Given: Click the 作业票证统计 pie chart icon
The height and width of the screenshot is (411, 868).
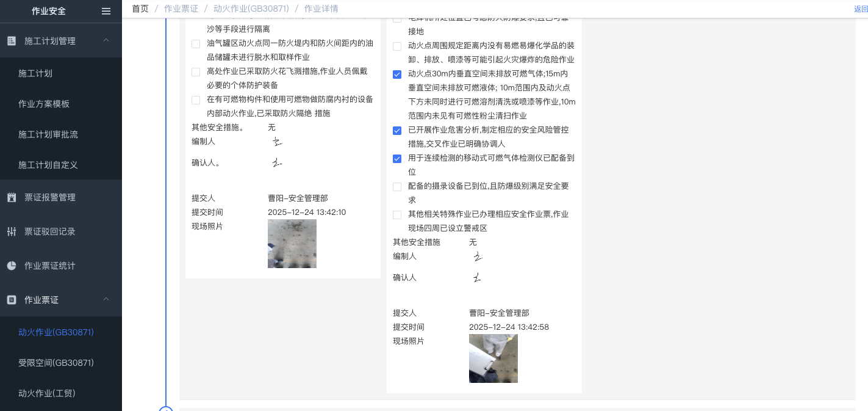Looking at the screenshot, I should pos(12,266).
